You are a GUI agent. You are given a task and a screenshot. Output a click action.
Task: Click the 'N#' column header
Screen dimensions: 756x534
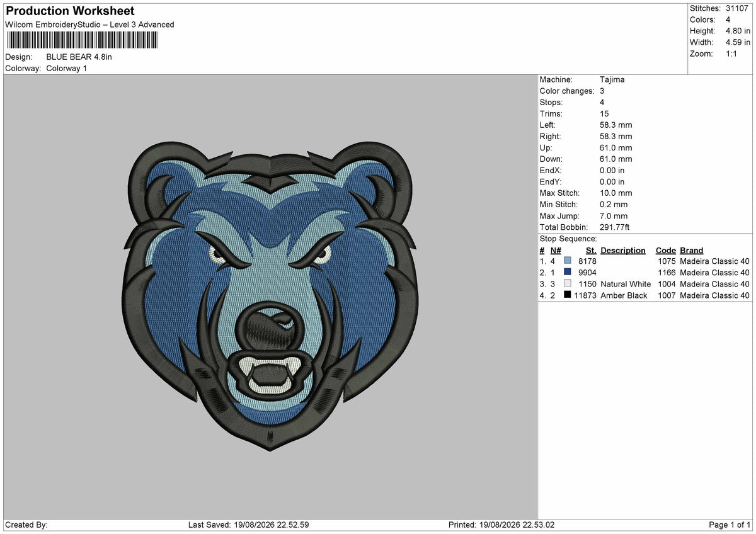(556, 250)
